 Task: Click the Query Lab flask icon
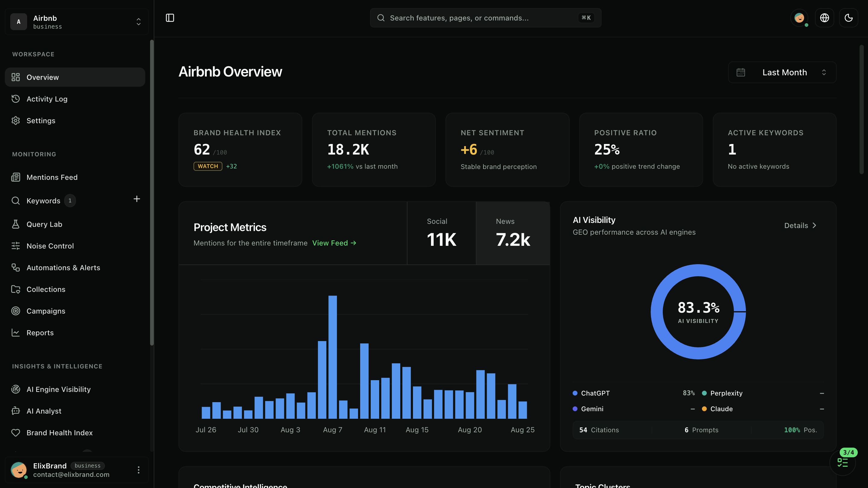tap(15, 224)
